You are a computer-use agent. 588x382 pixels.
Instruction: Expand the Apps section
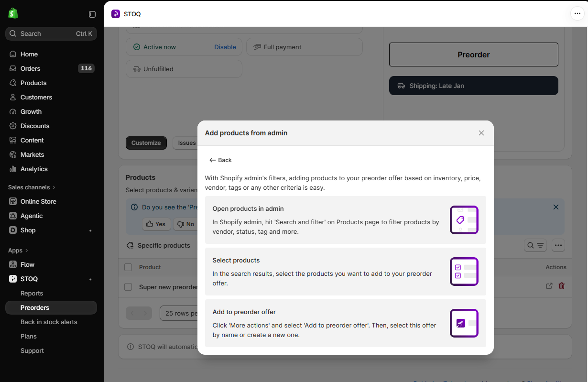(18, 250)
